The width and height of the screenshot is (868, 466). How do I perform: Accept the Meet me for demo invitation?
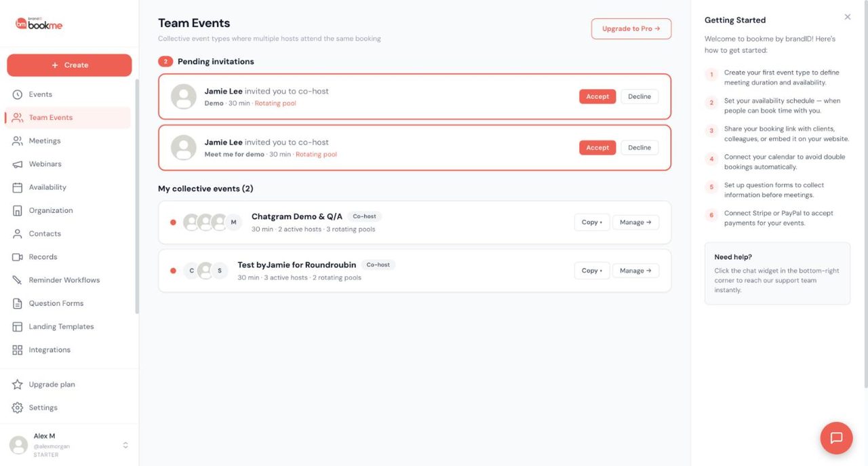pyautogui.click(x=597, y=147)
